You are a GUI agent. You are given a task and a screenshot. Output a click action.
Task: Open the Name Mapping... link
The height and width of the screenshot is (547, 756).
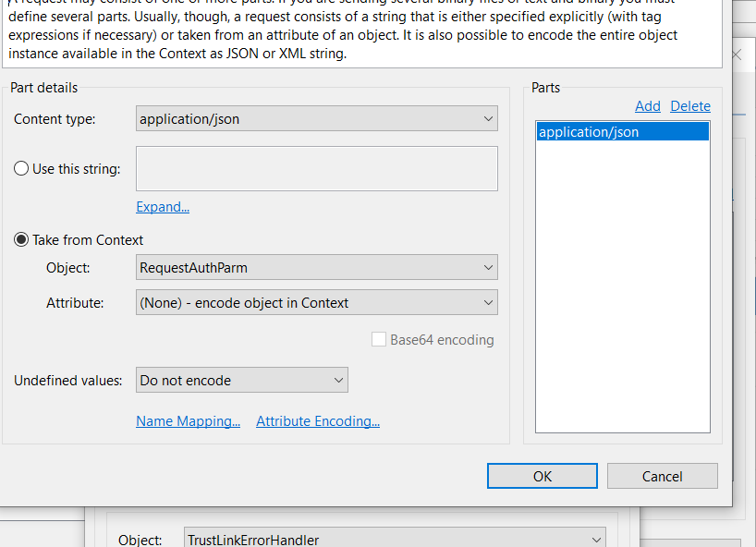point(188,421)
